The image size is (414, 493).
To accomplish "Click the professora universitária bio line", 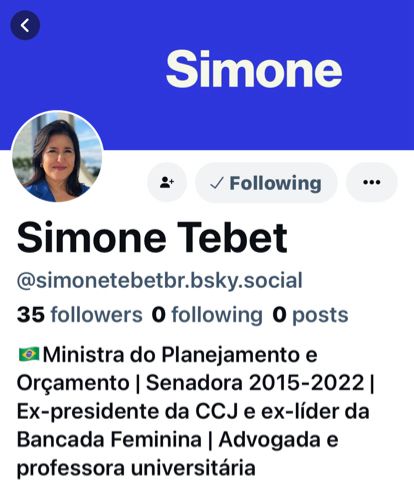I will tap(136, 468).
